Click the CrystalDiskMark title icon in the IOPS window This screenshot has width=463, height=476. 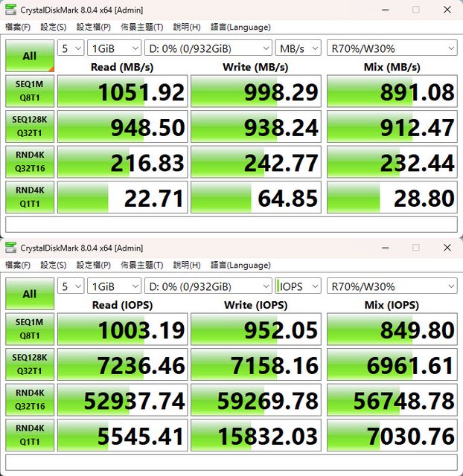click(11, 248)
